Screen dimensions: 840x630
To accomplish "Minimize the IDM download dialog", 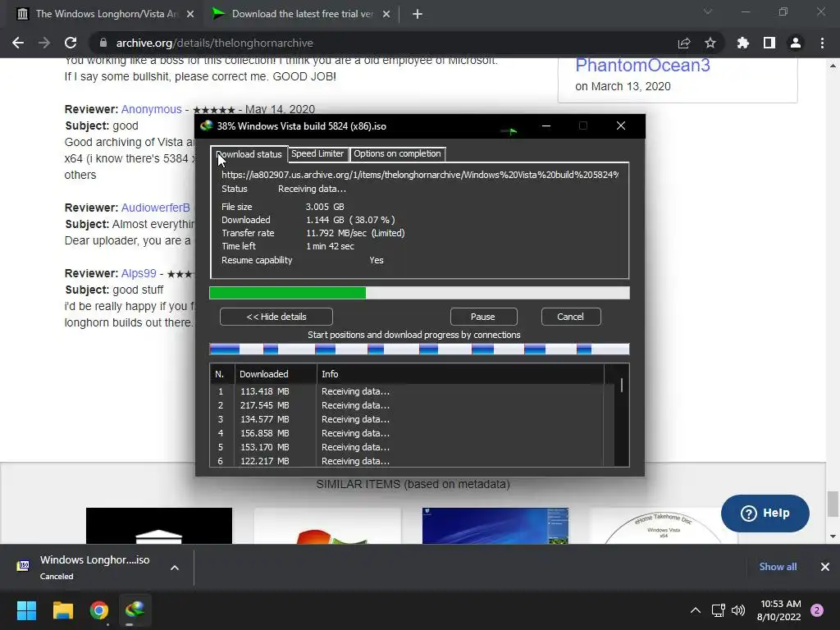I will point(546,126).
